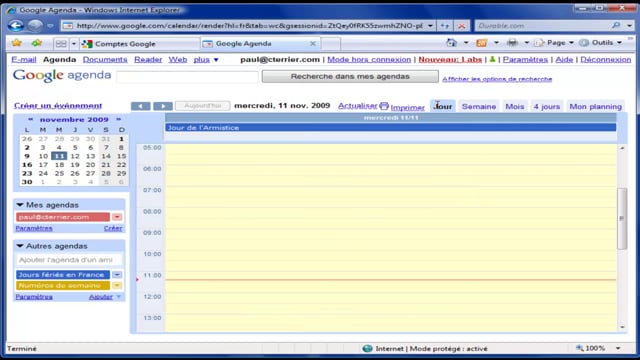Switch to the Mon planning tab

tap(596, 106)
